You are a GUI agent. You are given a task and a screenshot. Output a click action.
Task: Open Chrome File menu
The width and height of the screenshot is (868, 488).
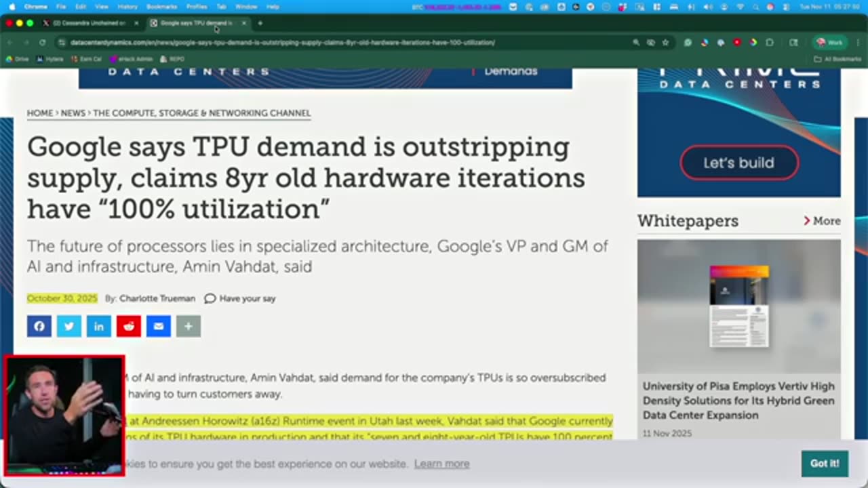coord(61,7)
